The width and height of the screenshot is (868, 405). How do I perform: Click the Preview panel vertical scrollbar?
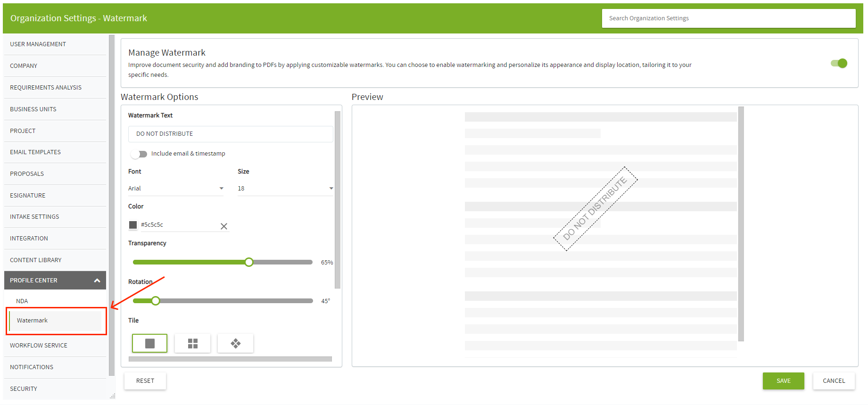[x=741, y=224]
